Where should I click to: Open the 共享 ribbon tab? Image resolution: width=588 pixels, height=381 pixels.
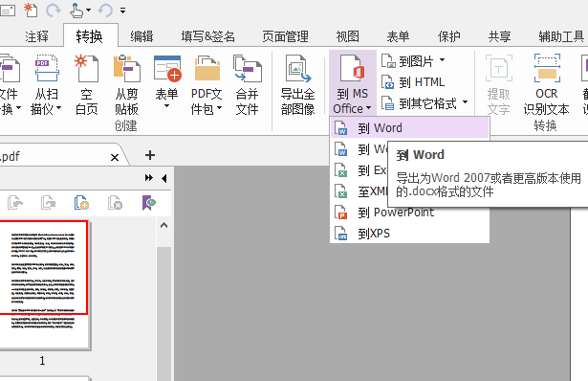[x=499, y=36]
